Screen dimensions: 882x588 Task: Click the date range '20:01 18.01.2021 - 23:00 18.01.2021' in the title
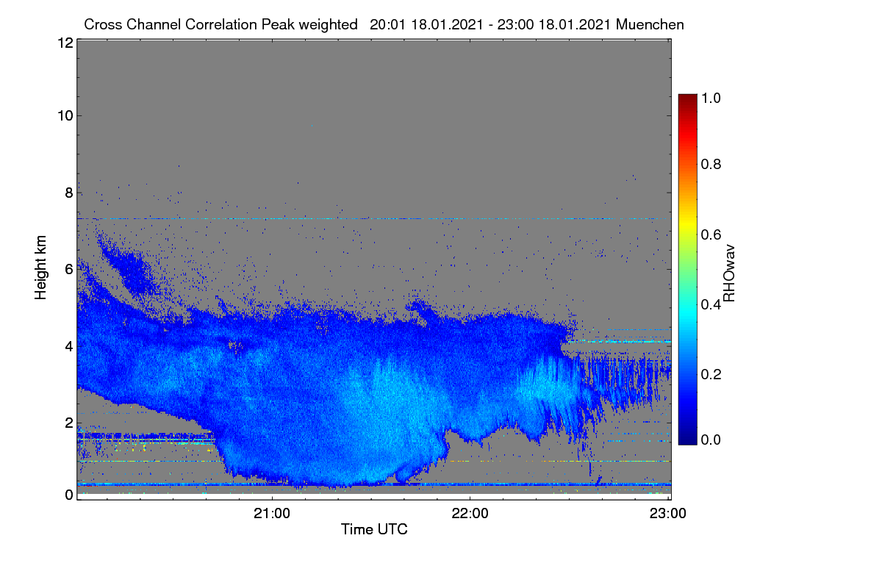click(491, 24)
